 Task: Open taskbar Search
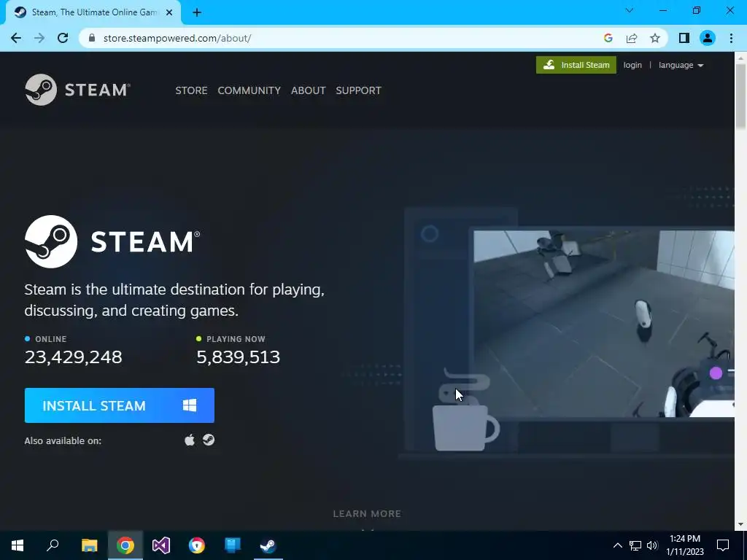53,545
